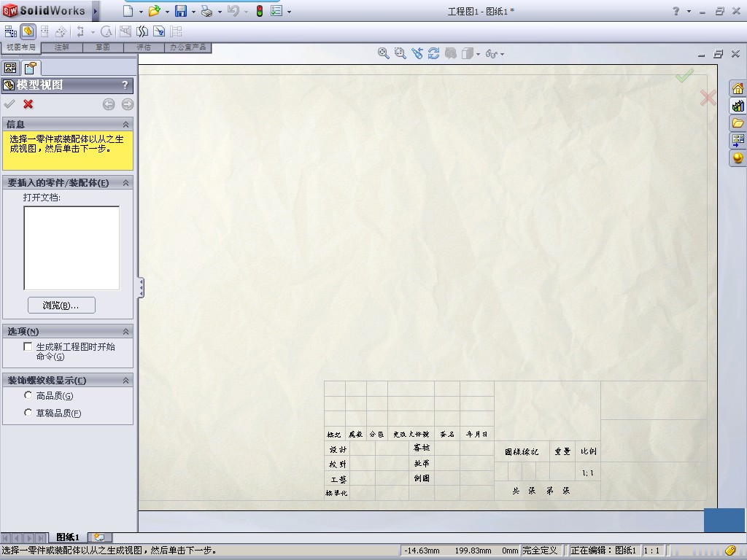Click the Save floppy disk icon

[181, 11]
